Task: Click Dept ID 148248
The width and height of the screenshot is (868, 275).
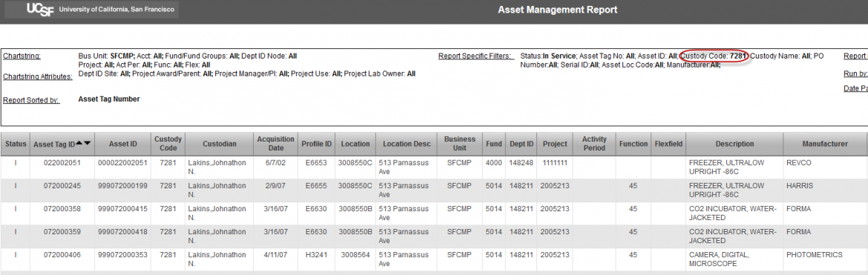Action: click(521, 162)
